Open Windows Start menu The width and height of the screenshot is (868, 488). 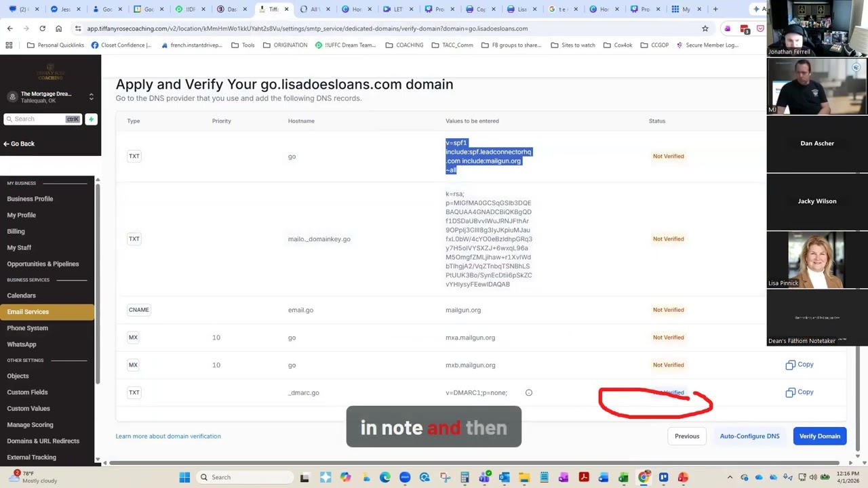[x=184, y=477]
